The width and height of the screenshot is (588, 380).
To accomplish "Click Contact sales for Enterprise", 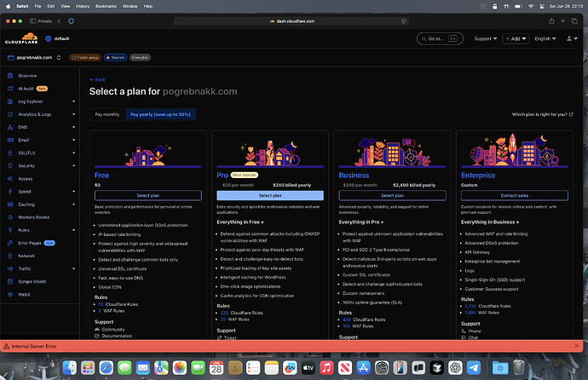I will coord(515,196).
